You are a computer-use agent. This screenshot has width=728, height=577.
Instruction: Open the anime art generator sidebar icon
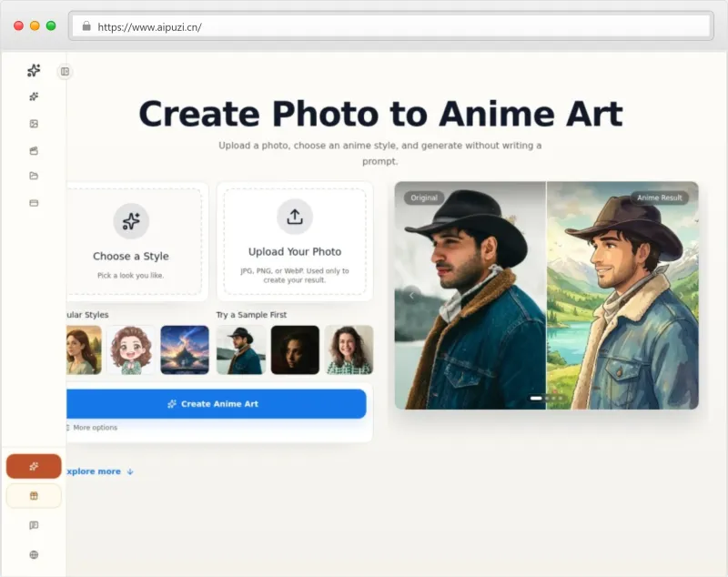pyautogui.click(x=34, y=96)
